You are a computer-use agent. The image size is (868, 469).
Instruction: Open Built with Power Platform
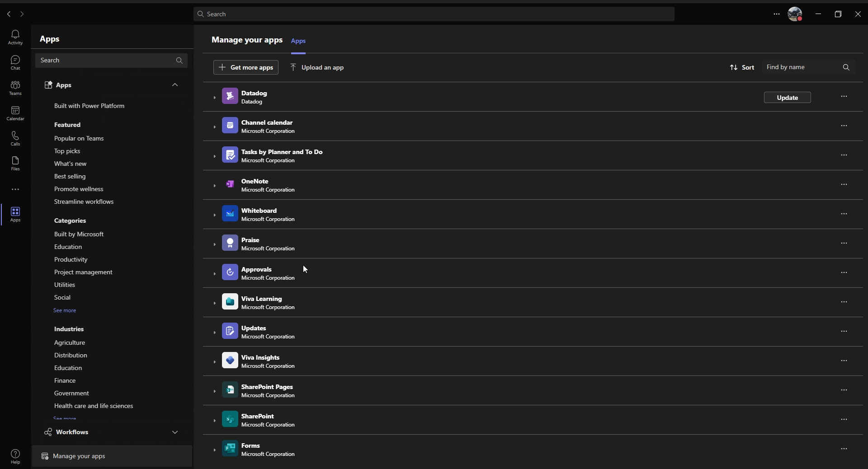click(89, 106)
